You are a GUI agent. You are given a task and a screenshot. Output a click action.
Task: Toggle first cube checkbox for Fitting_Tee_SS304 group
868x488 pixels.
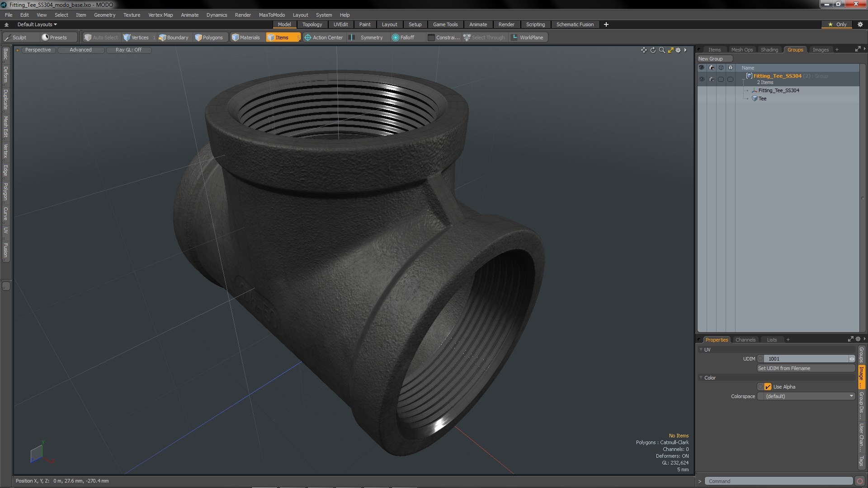click(x=721, y=79)
